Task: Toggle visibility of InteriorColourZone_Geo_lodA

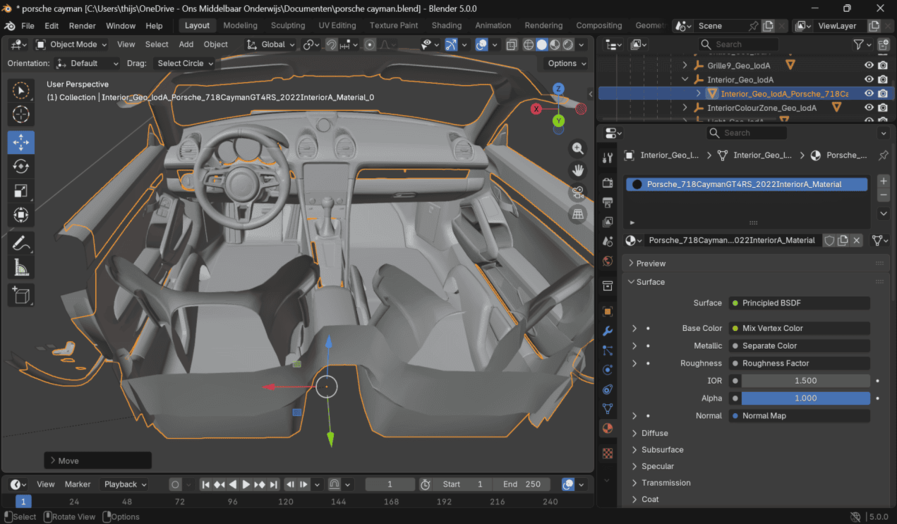Action: click(868, 107)
